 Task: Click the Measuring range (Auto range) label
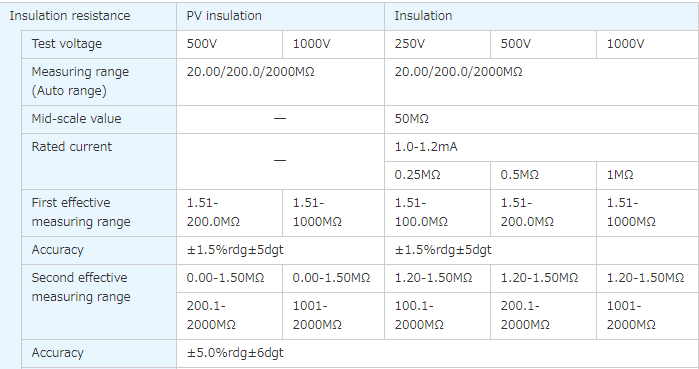[x=99, y=82]
